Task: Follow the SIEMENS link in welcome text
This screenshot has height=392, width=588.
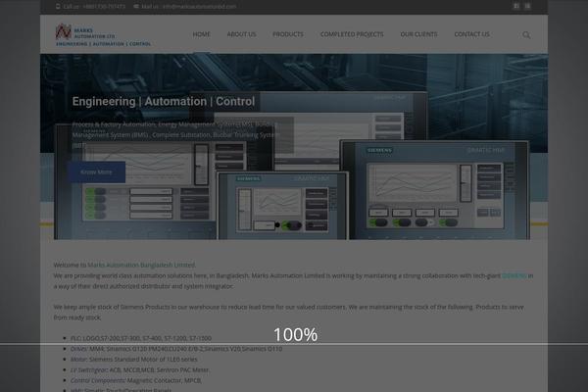Action: point(514,275)
